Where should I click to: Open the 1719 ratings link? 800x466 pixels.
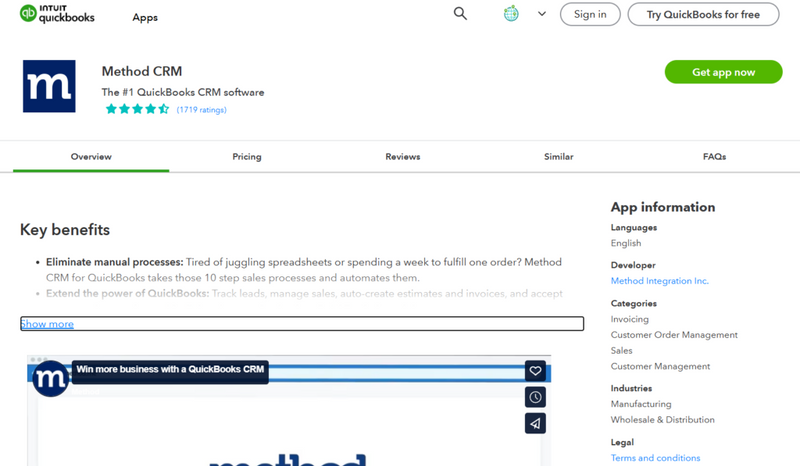click(202, 110)
